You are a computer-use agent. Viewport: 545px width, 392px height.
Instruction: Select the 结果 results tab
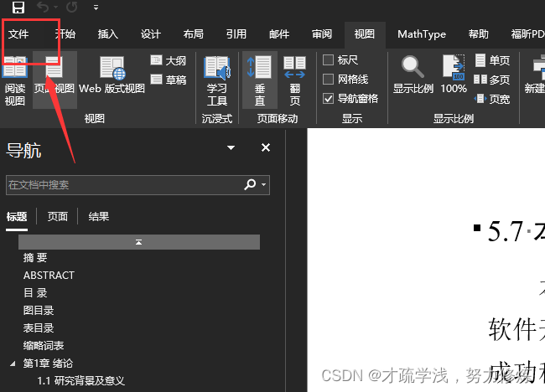coord(99,217)
